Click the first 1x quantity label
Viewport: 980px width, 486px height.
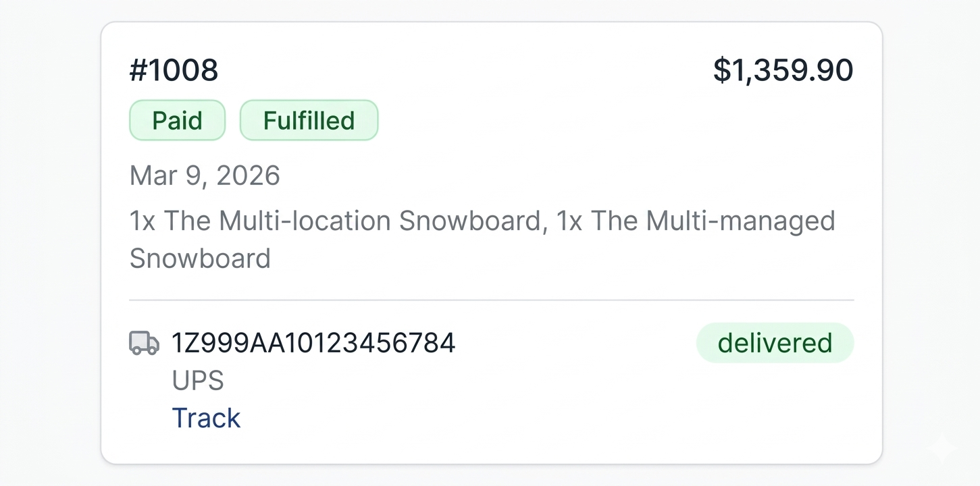tap(143, 221)
